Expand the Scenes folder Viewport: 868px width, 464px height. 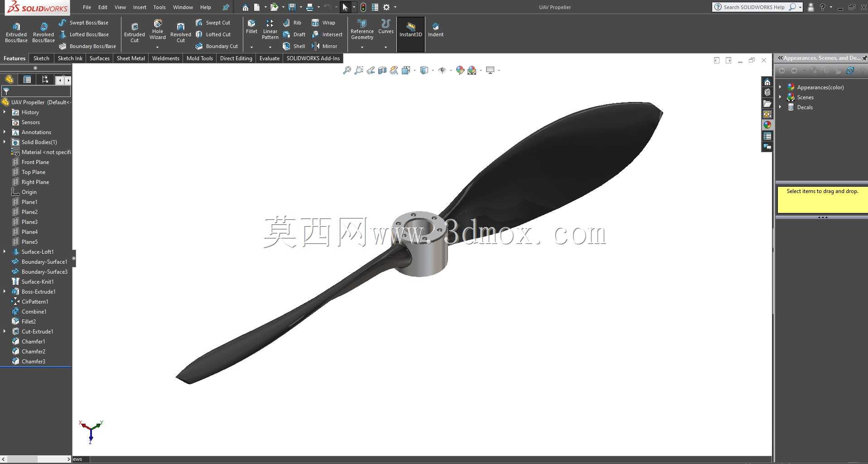[780, 97]
